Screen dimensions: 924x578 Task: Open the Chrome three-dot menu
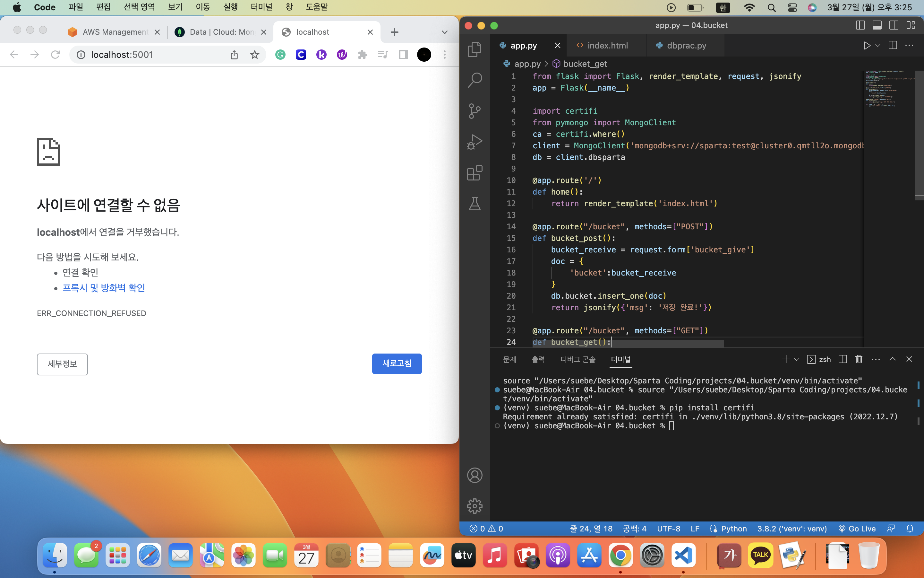click(x=444, y=55)
